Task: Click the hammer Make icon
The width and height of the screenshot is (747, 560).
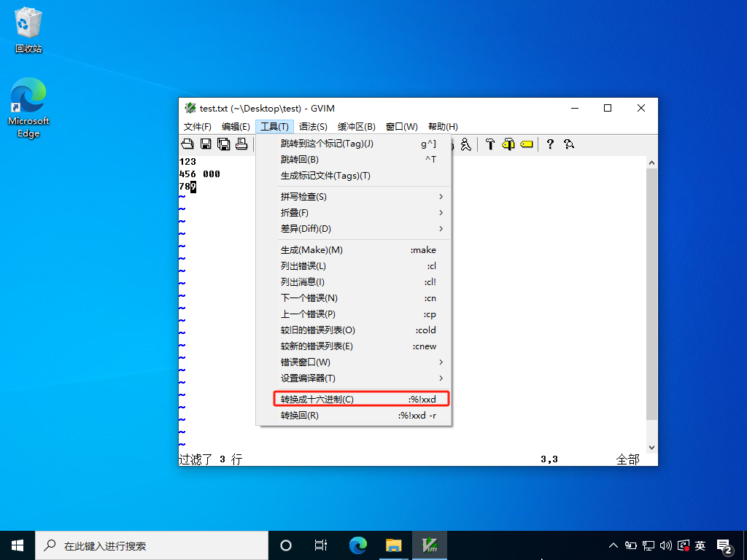Action: [x=489, y=144]
